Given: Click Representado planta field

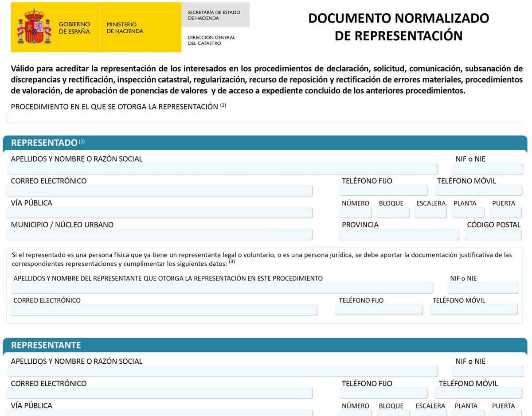Looking at the screenshot, I should point(468,213).
